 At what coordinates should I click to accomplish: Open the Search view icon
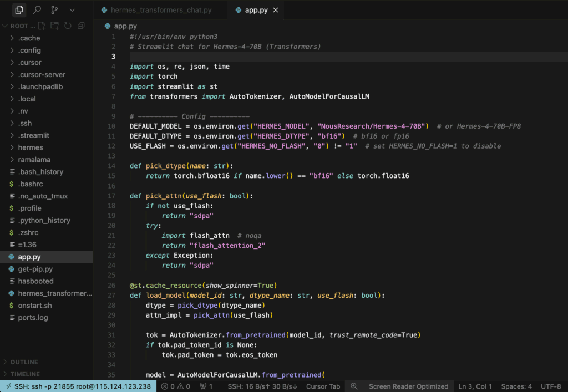point(37,10)
